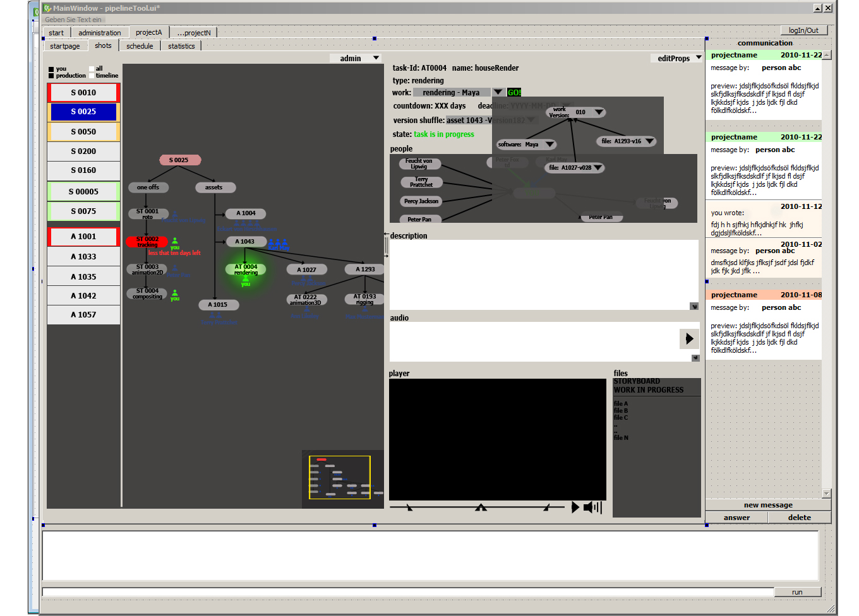Viewport: 859px width, 616px height.
Task: Switch to the start tab
Action: [x=56, y=33]
